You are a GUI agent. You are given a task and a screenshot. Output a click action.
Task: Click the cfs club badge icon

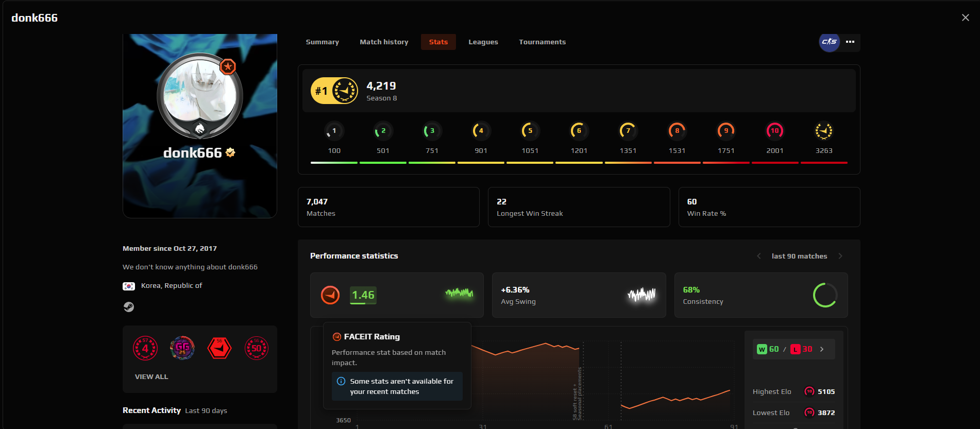point(829,42)
